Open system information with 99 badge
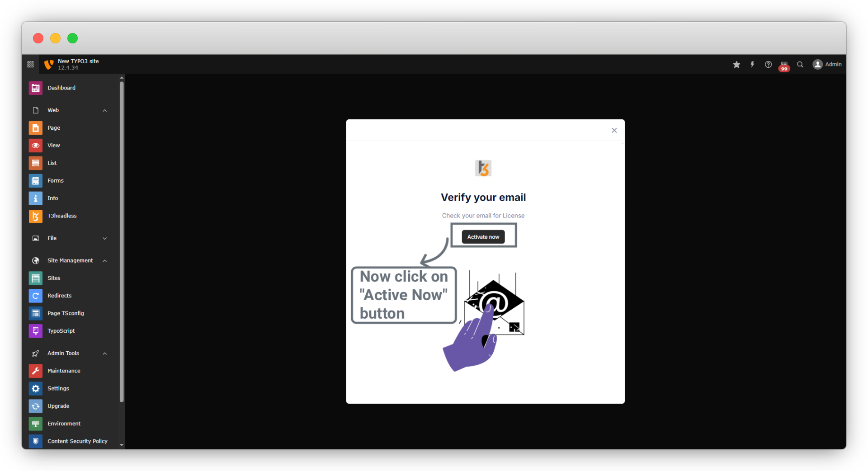The height and width of the screenshot is (471, 868). (784, 65)
